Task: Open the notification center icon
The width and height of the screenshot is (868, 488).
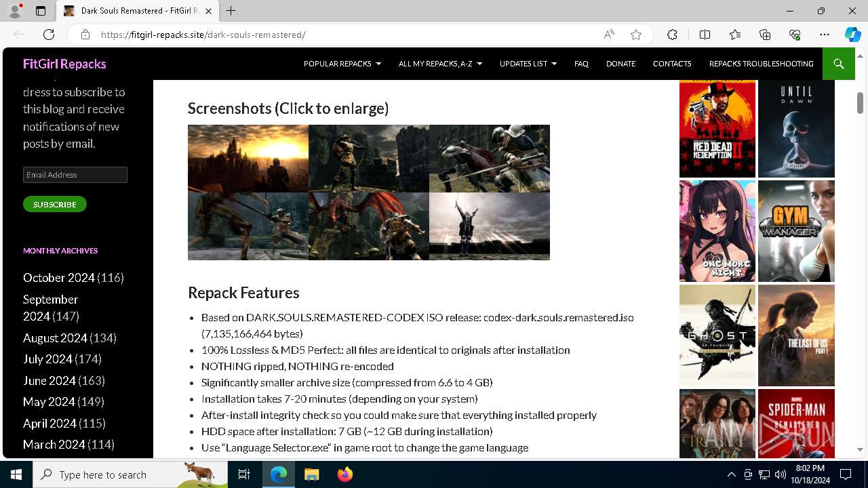Action: pyautogui.click(x=846, y=474)
